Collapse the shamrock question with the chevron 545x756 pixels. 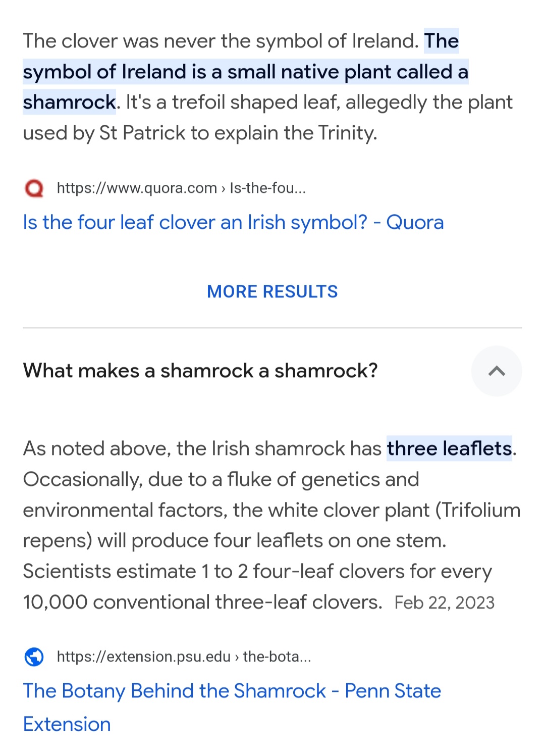[x=497, y=371]
